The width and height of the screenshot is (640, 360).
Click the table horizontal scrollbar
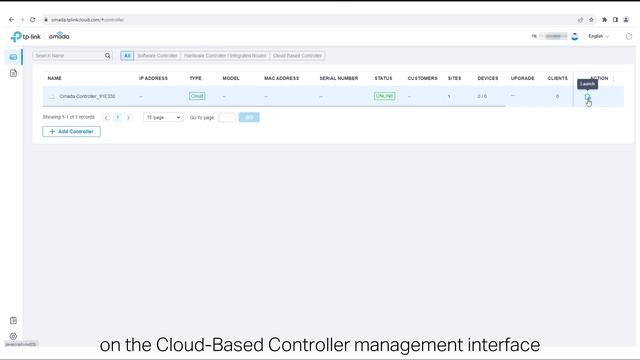point(274,106)
